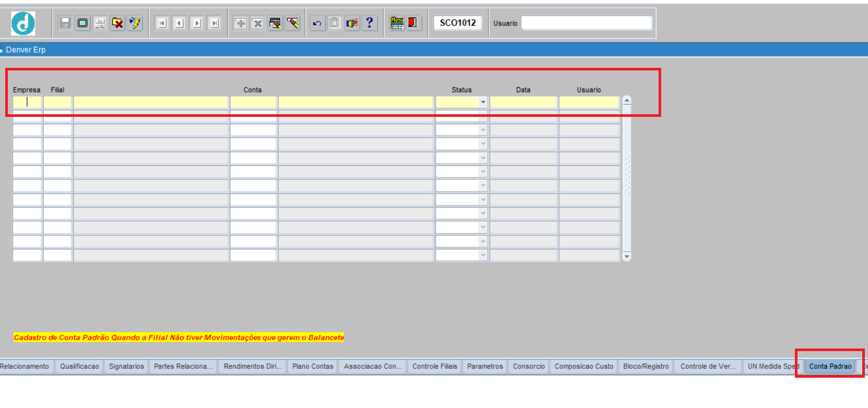Click the red door exit icon

[x=413, y=23]
